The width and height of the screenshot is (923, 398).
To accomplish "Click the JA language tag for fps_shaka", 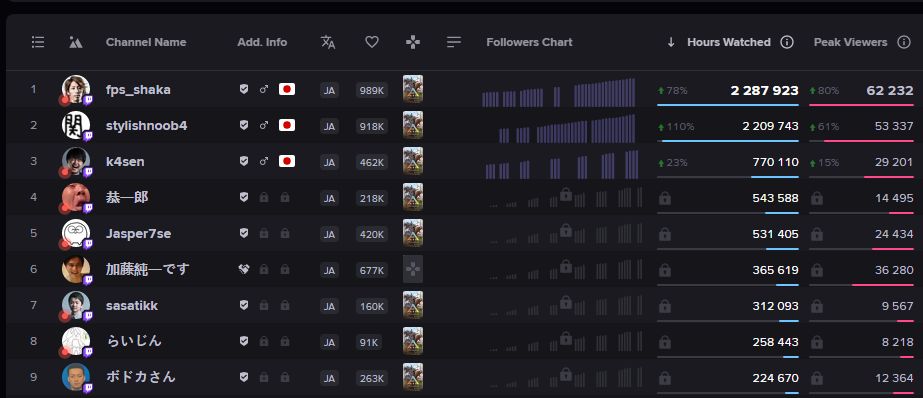I will [329, 90].
